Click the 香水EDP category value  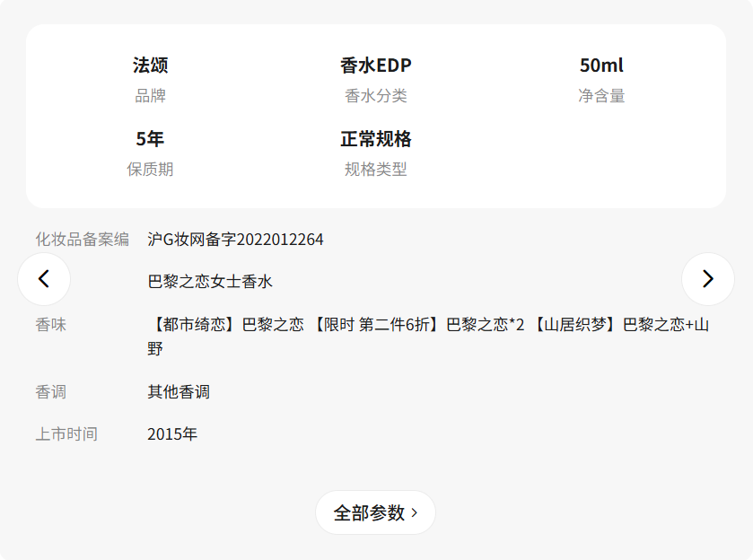[375, 66]
